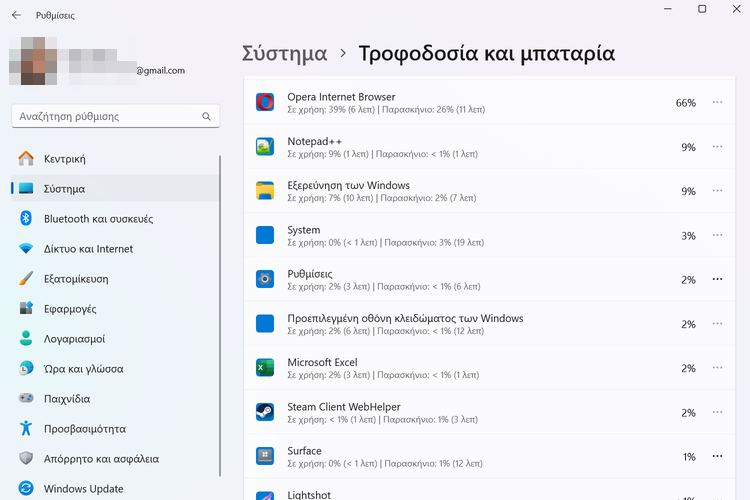Open more options for Opera Internet Browser
750x500 pixels.
tap(717, 102)
